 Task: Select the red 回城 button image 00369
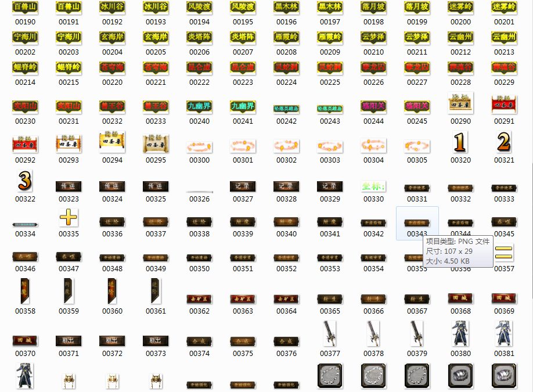tap(504, 298)
